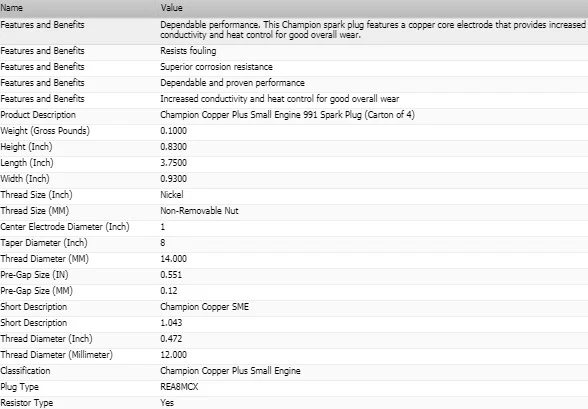Viewport: 588px width, 409px height.
Task: Click the Champion Copper SME value
Action: (x=204, y=307)
